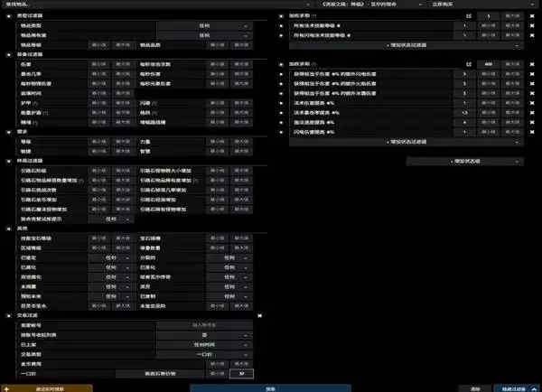The width and height of the screenshot is (542, 392).
Task: Disable the 闪电伤害提高 stat row toggle
Action: point(281,132)
